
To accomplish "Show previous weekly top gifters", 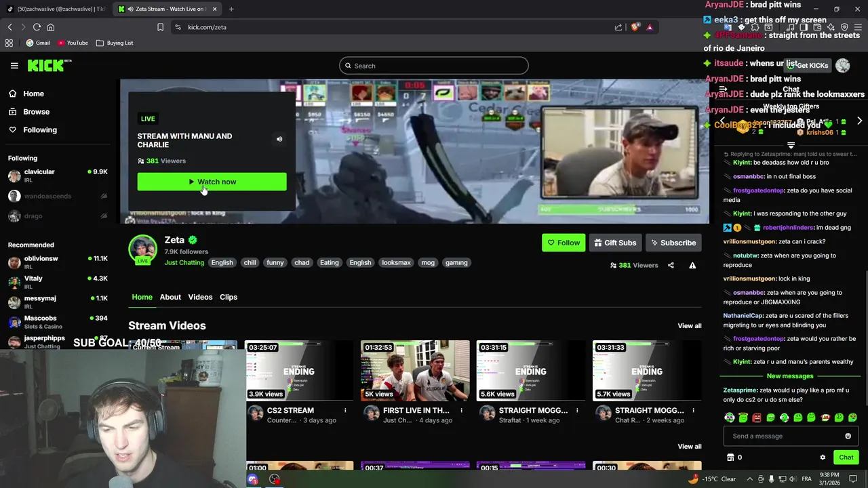I will click(722, 121).
